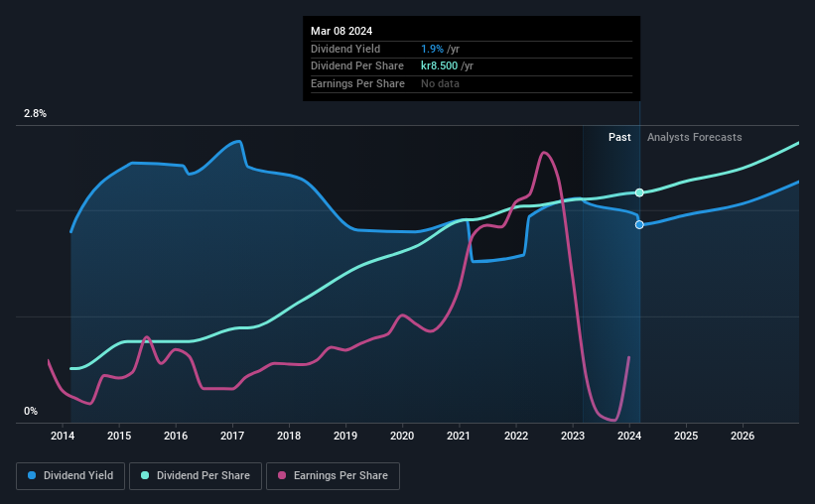The height and width of the screenshot is (504, 815).
Task: Click the pink Earnings Per Share legend dot
Action: 283,476
